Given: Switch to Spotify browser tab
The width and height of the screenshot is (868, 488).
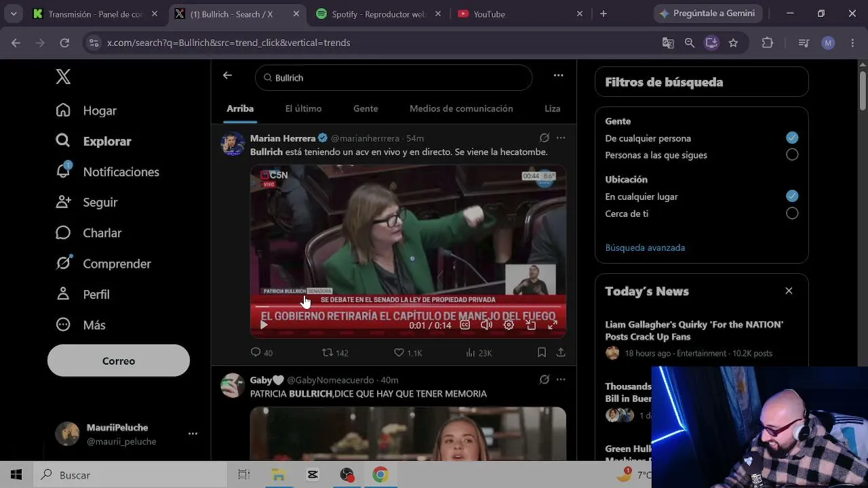Looking at the screenshot, I should (378, 14).
